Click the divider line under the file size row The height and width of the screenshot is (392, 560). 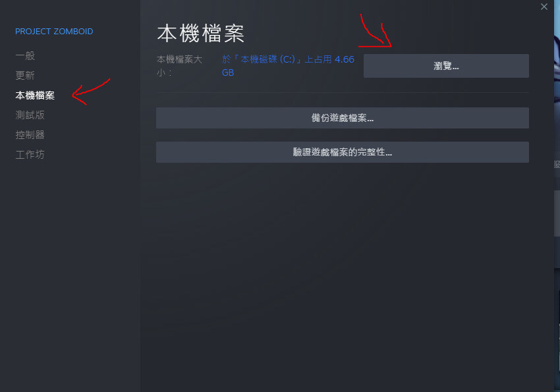pyautogui.click(x=343, y=92)
